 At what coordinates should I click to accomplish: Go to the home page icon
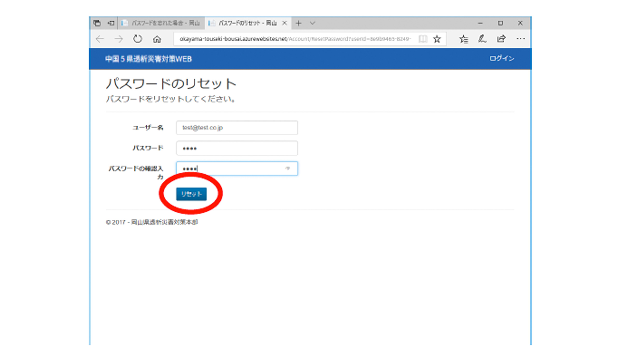157,39
